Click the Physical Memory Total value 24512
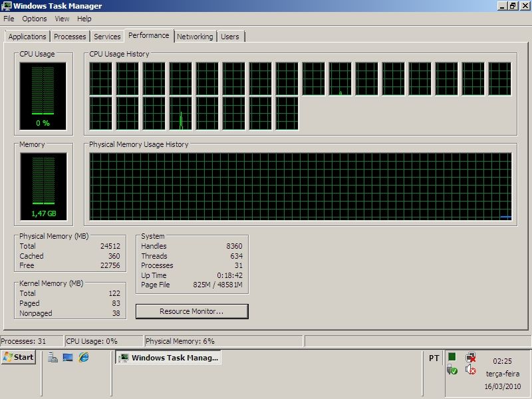The height and width of the screenshot is (399, 532). (110, 246)
